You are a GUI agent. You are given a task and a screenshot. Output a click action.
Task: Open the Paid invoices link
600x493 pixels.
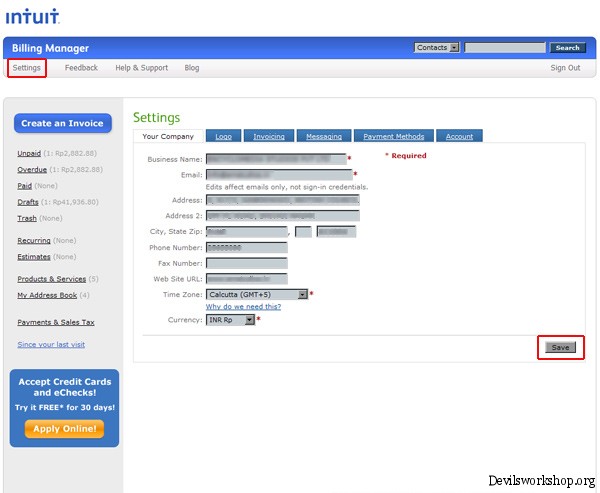(x=24, y=186)
